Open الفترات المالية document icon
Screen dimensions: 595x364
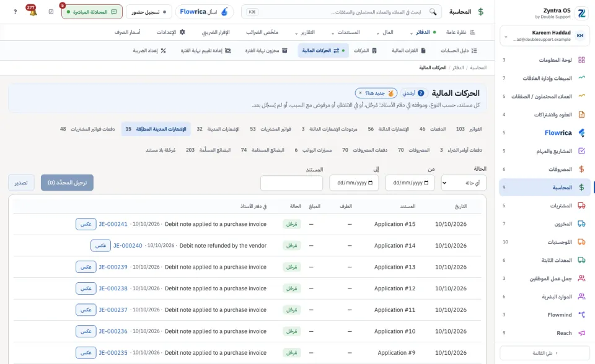point(423,50)
